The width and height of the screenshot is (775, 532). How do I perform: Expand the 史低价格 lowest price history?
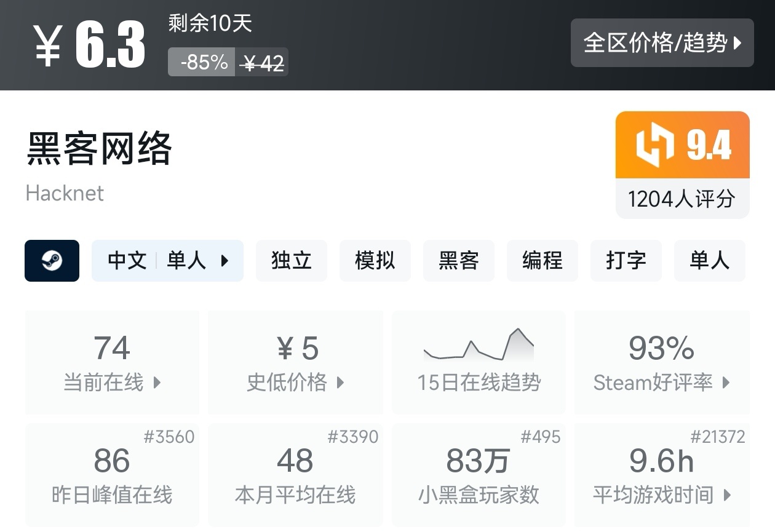click(340, 383)
